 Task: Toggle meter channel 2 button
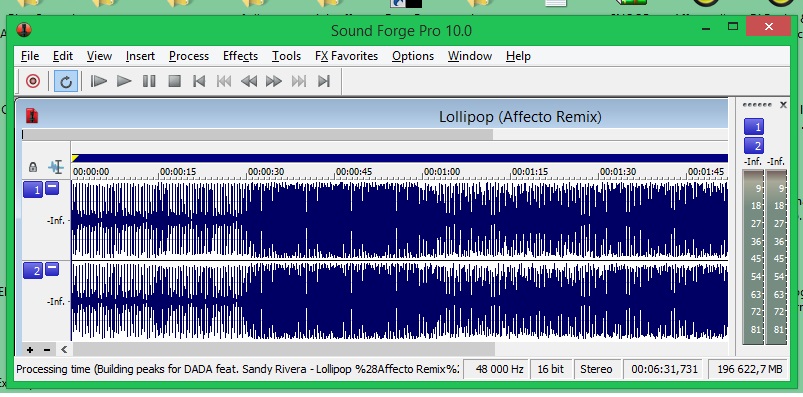pyautogui.click(x=753, y=145)
